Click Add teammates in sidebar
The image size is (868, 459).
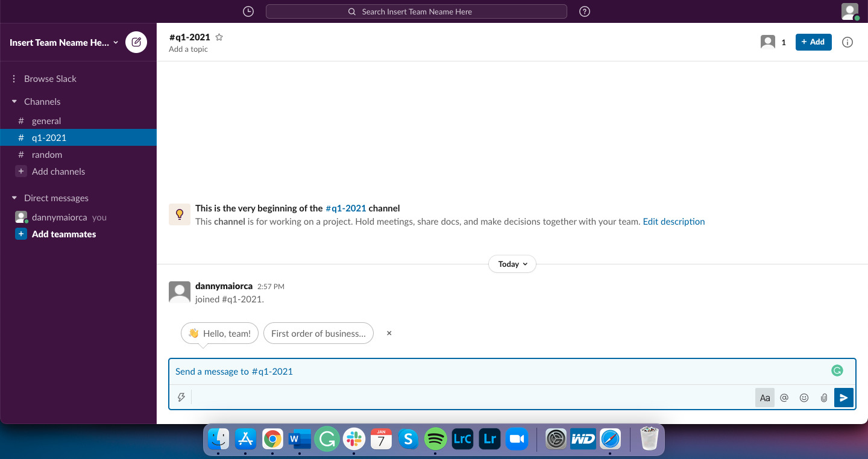tap(64, 234)
